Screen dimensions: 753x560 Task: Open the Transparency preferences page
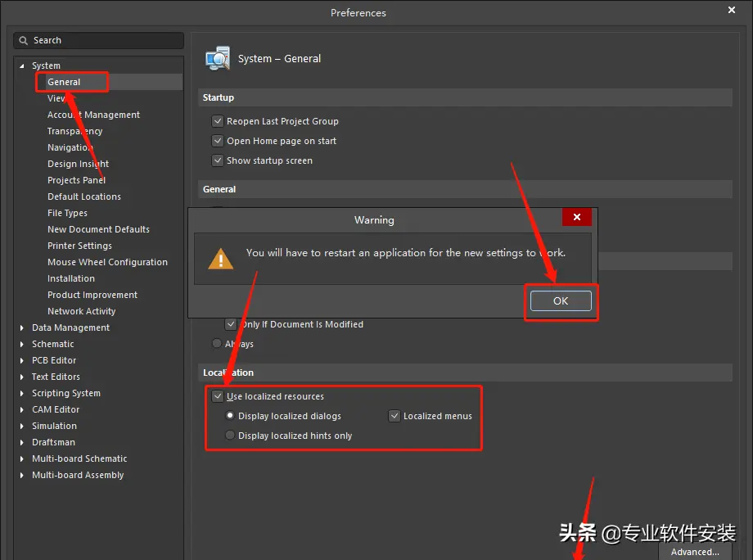click(x=75, y=131)
